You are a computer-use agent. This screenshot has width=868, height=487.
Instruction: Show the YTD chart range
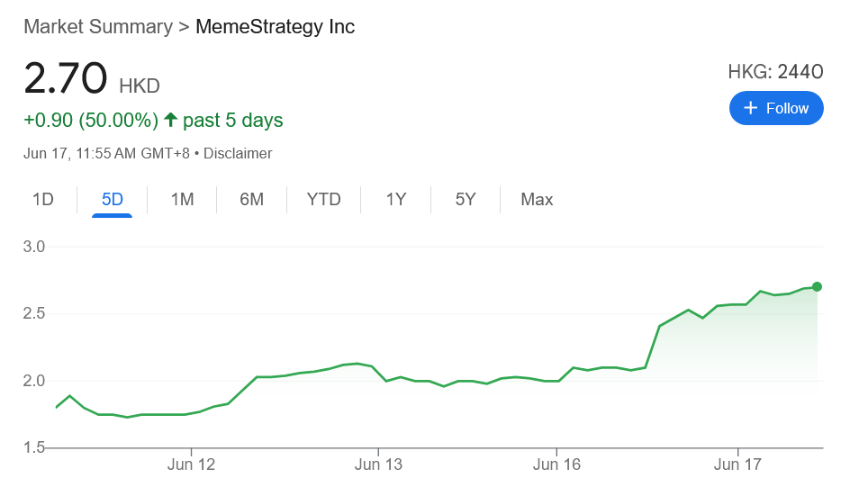tap(323, 200)
